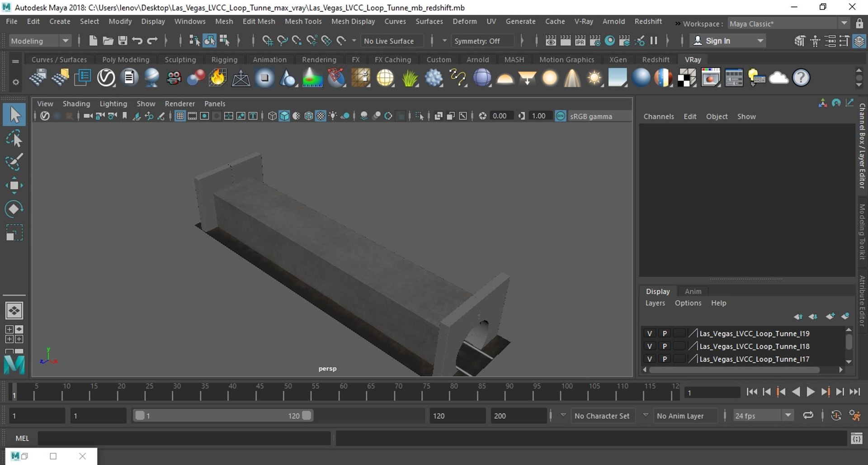
Task: Click the Save scene icon
Action: click(x=123, y=41)
